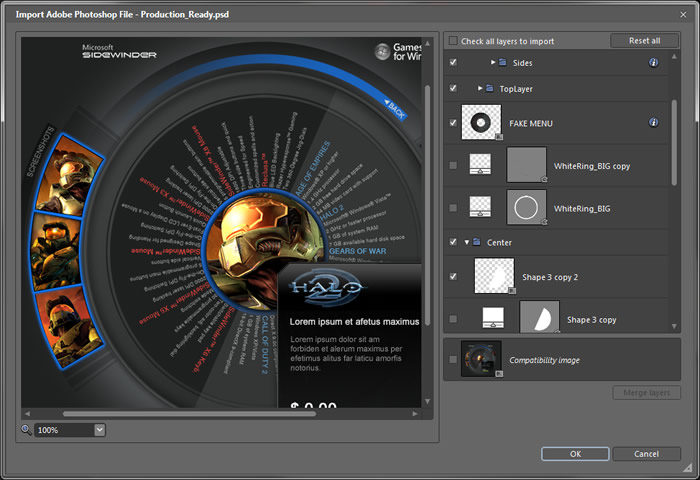
Task: Enable Check all layers to import
Action: tap(453, 41)
